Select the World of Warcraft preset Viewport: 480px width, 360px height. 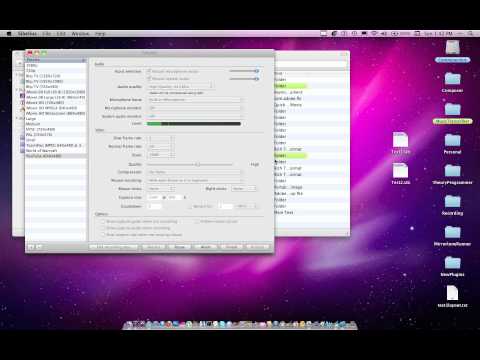coord(56,151)
